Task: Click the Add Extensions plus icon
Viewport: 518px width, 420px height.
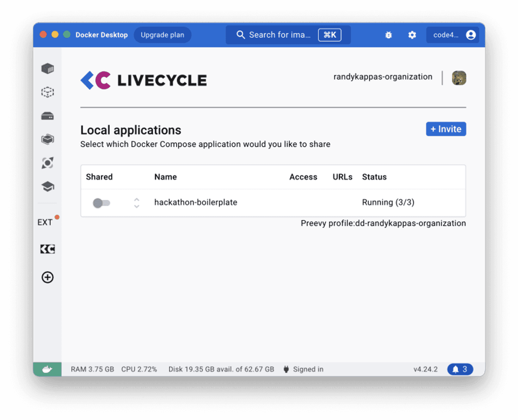Action: (x=47, y=277)
